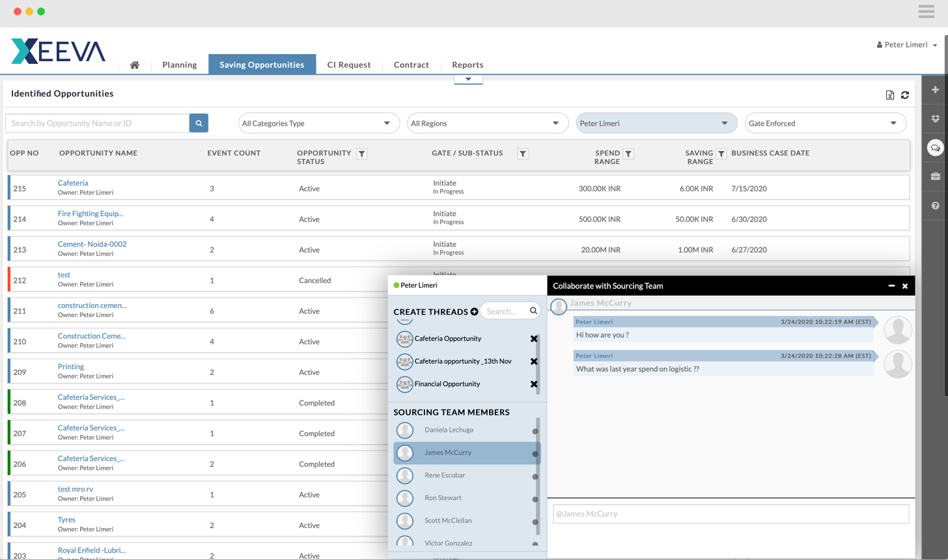Click the search magnifier button
Screen dimensions: 948x560
coord(199,123)
